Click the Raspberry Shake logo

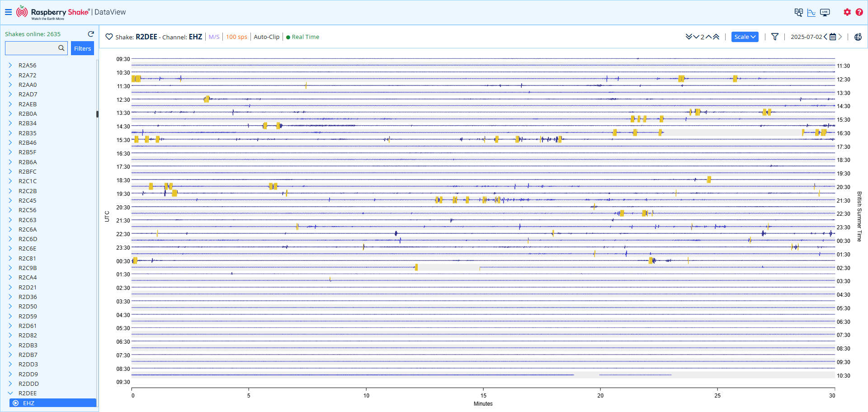(53, 13)
